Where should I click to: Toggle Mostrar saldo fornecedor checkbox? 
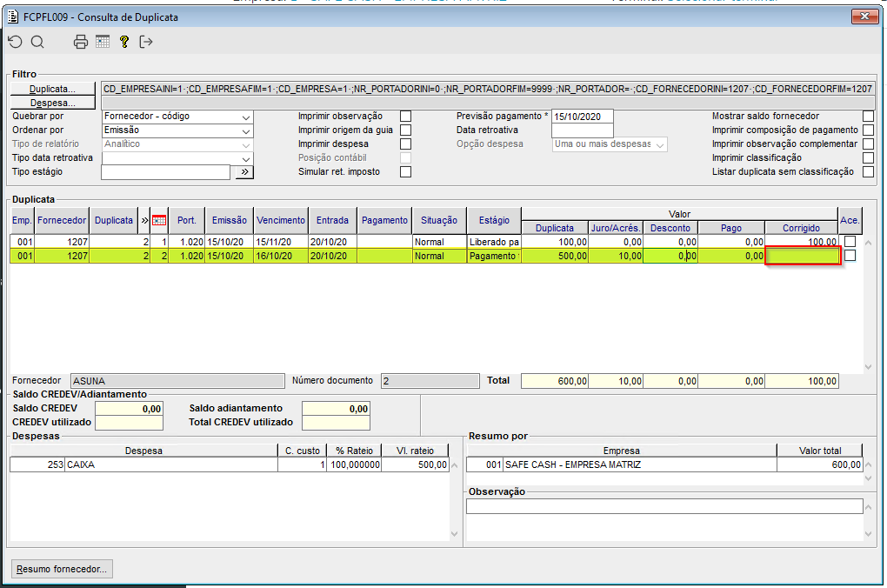(x=868, y=117)
